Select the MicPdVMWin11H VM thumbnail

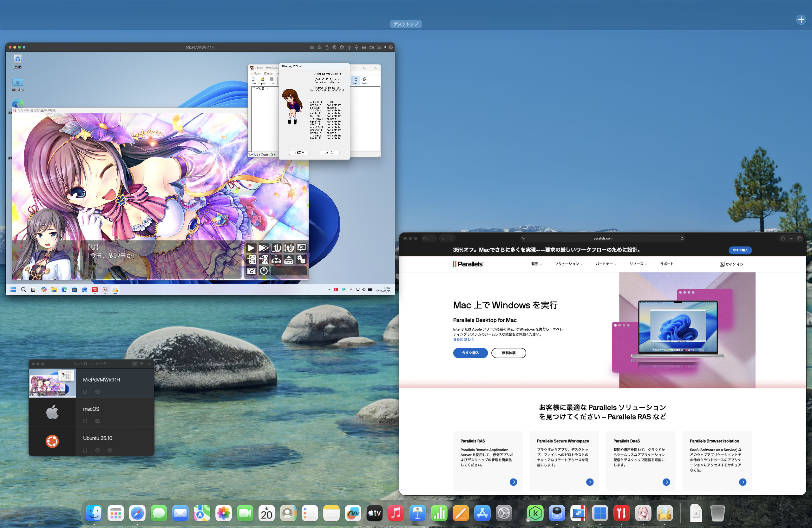52,383
